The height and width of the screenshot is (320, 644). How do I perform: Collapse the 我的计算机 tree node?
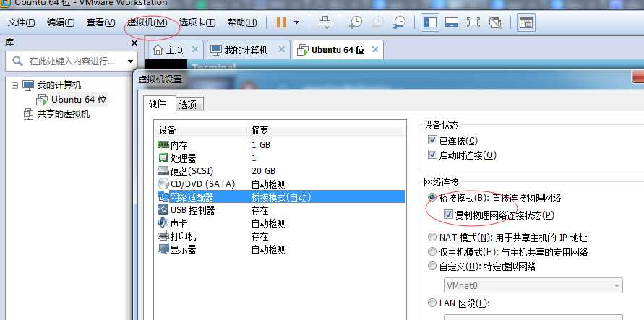pos(14,86)
